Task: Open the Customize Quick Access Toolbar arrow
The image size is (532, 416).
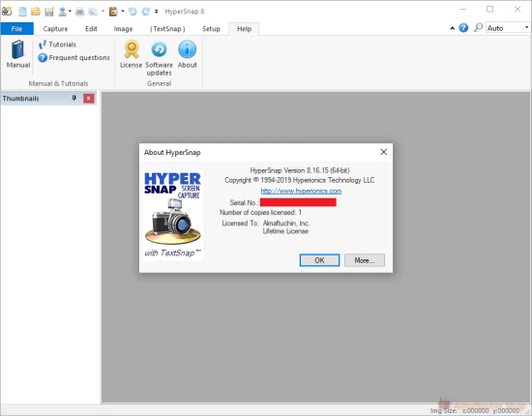Action: pyautogui.click(x=157, y=12)
